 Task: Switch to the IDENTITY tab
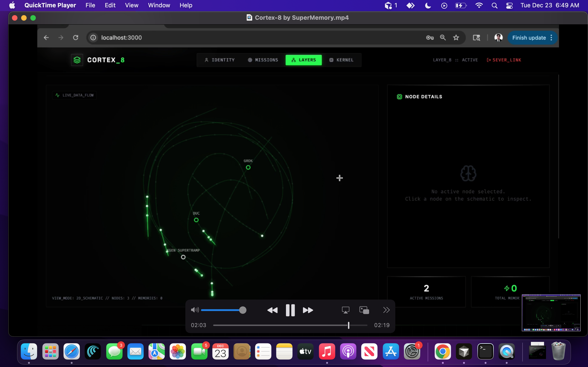tap(220, 60)
